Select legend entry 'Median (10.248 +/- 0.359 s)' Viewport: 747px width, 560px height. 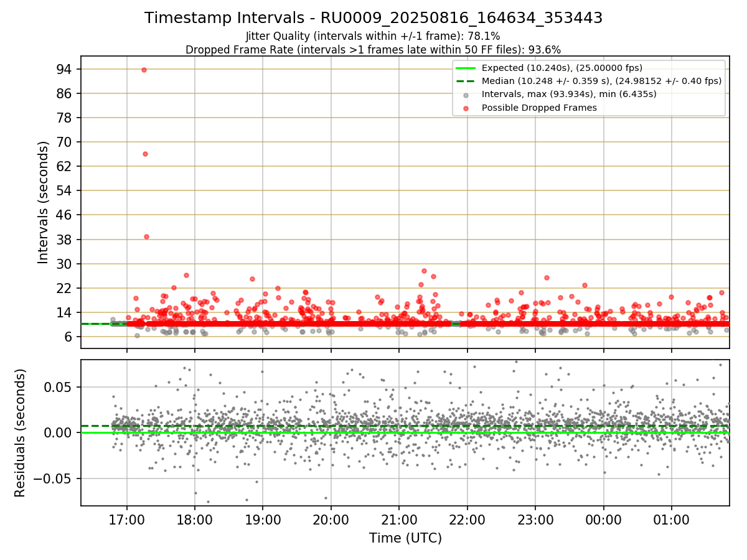pyautogui.click(x=602, y=81)
